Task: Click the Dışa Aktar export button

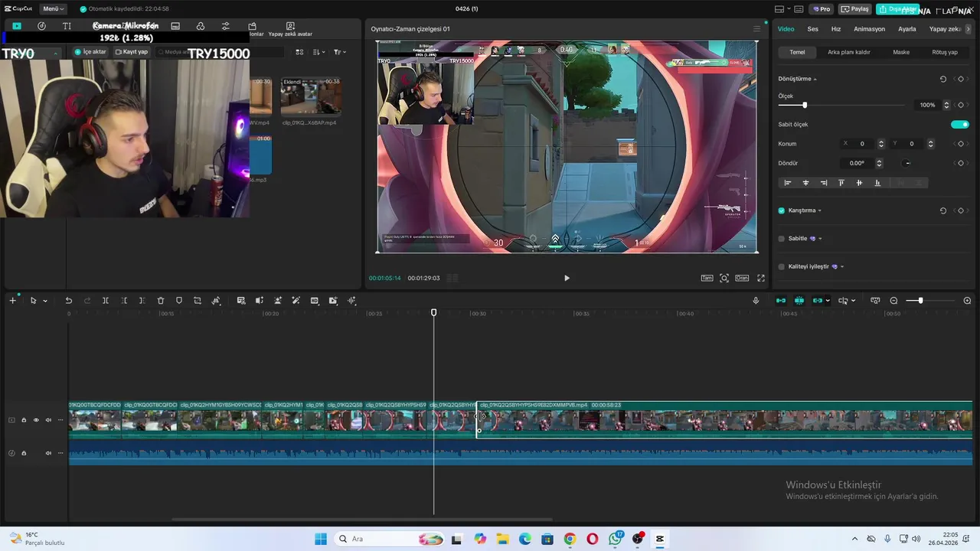Action: point(897,9)
